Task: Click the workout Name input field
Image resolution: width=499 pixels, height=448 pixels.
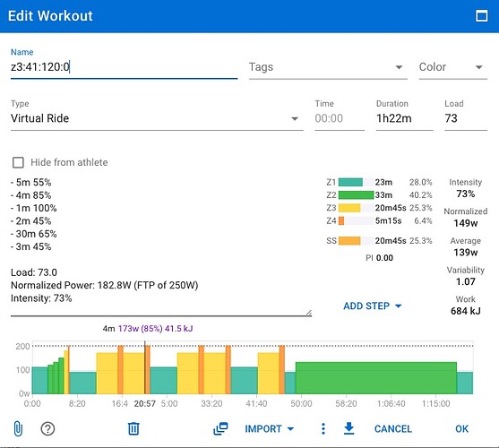Action: click(125, 67)
